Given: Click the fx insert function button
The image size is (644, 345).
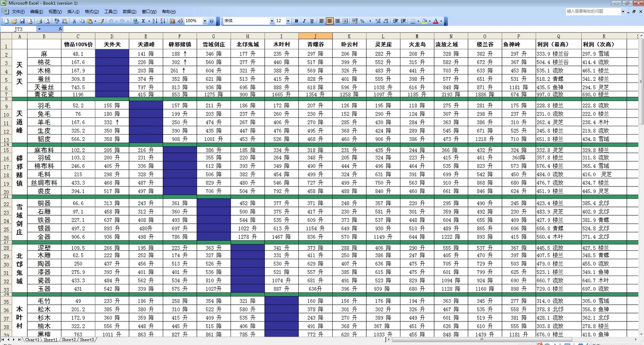Looking at the screenshot, I should pyautogui.click(x=60, y=29).
